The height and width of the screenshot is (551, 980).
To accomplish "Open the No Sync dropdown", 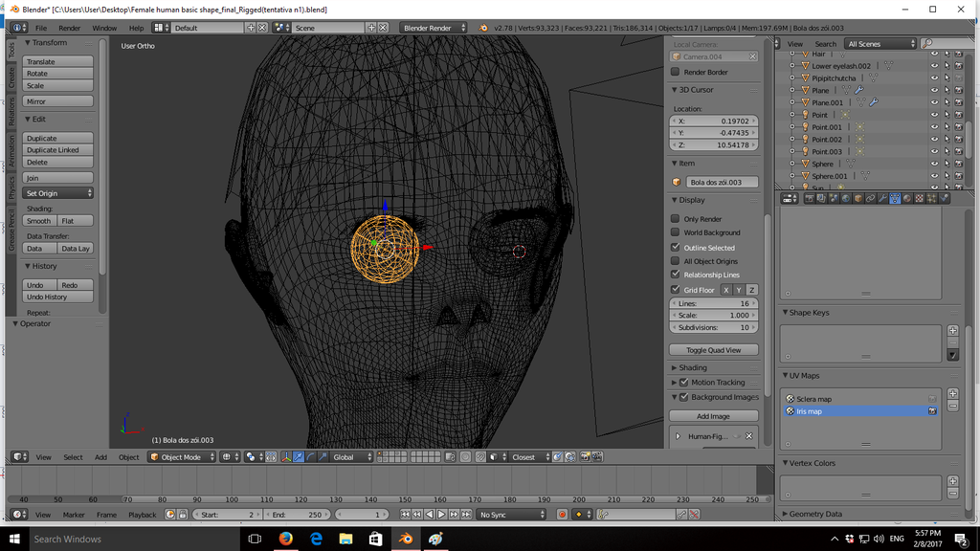I will click(511, 515).
